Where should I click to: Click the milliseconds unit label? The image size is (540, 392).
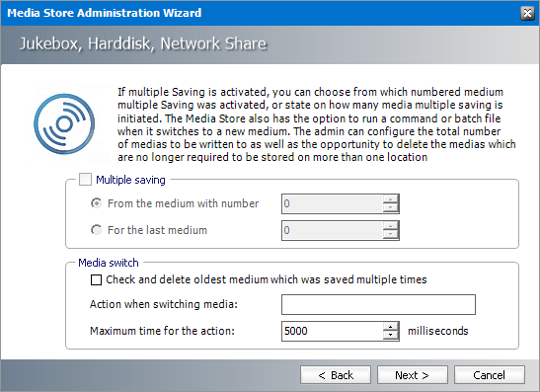tap(437, 331)
